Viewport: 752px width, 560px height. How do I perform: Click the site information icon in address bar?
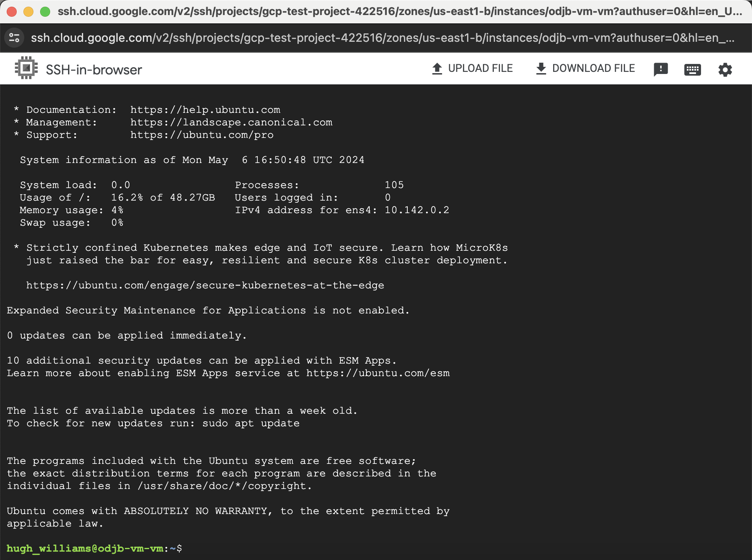(x=14, y=38)
